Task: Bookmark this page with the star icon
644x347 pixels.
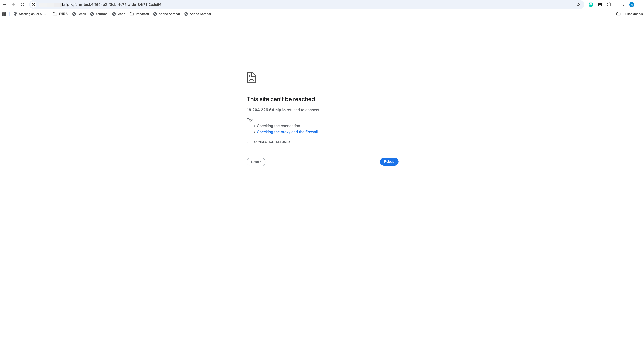Action: [x=578, y=5]
